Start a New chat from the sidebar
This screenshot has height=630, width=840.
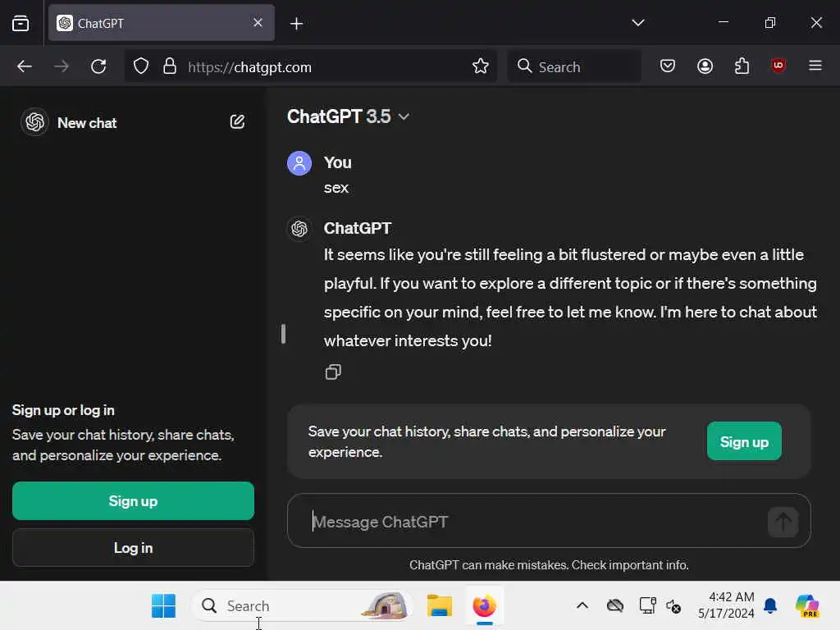click(87, 123)
